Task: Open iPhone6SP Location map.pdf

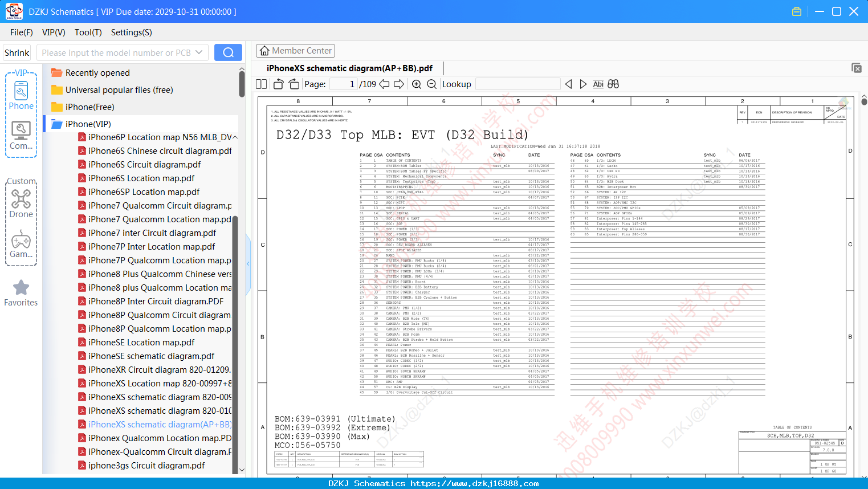Action: click(x=138, y=192)
